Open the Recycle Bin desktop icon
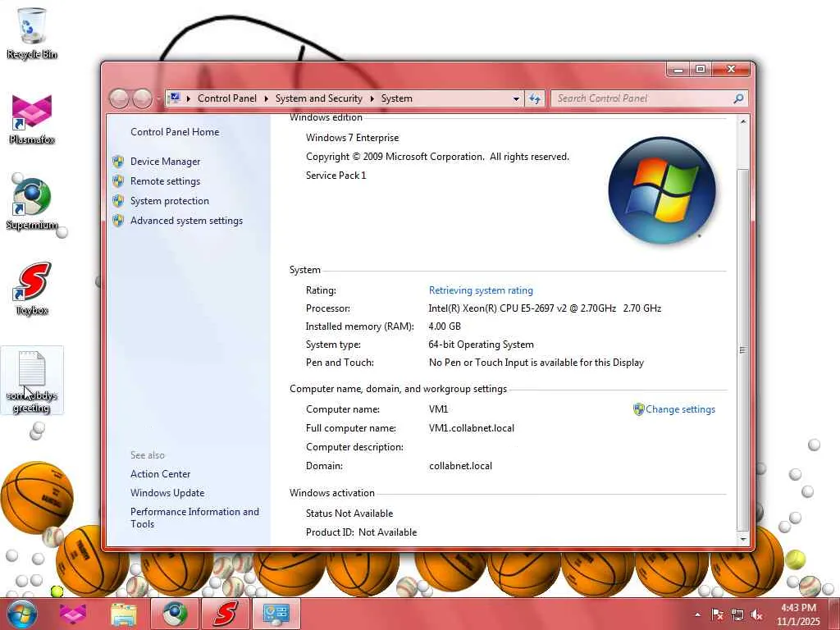The width and height of the screenshot is (840, 630). 32,33
